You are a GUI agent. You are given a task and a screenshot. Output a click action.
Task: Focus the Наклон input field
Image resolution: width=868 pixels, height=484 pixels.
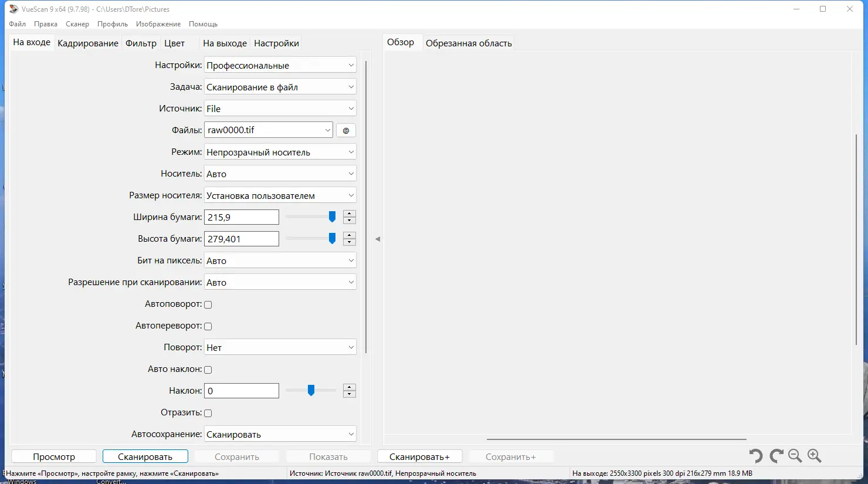click(242, 391)
